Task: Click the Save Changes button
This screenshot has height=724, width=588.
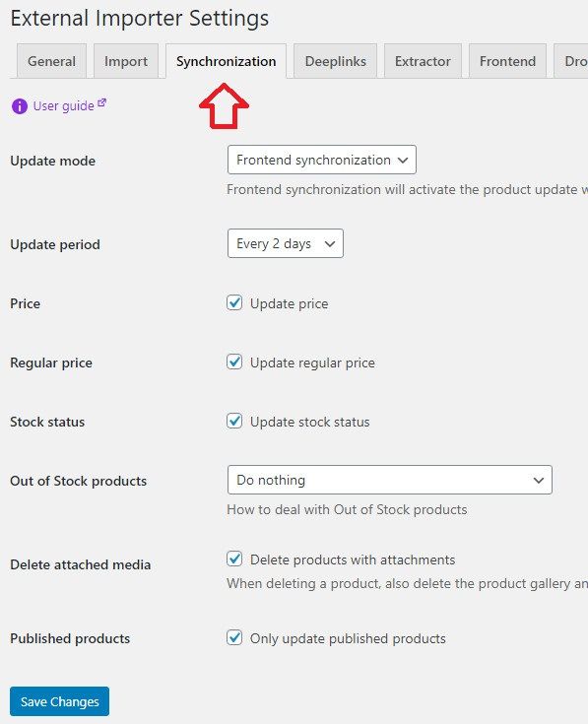Action: click(59, 701)
